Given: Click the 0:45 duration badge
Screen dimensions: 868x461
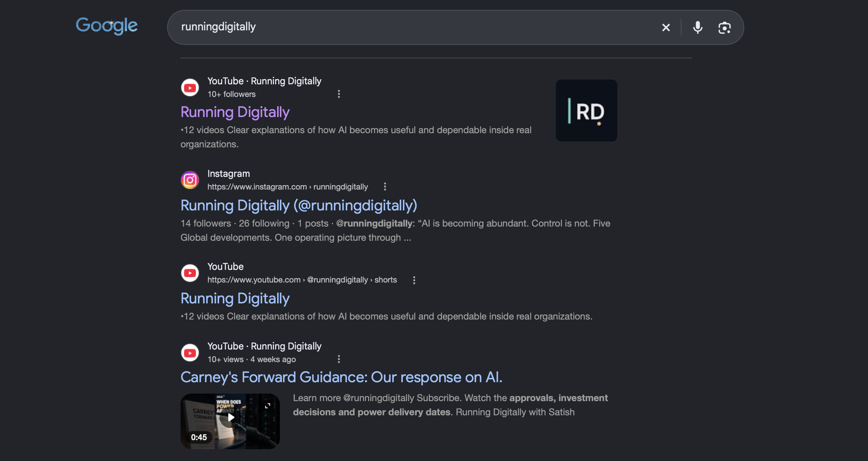Looking at the screenshot, I should (x=199, y=437).
